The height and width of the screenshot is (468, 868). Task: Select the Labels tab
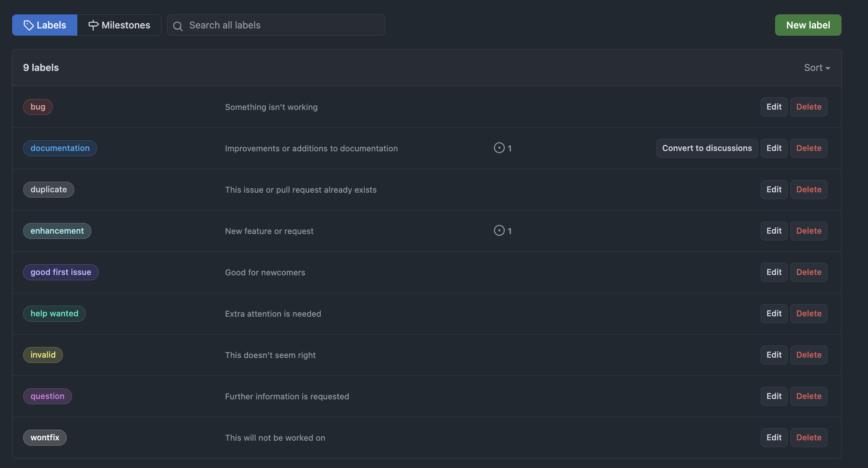[x=45, y=25]
